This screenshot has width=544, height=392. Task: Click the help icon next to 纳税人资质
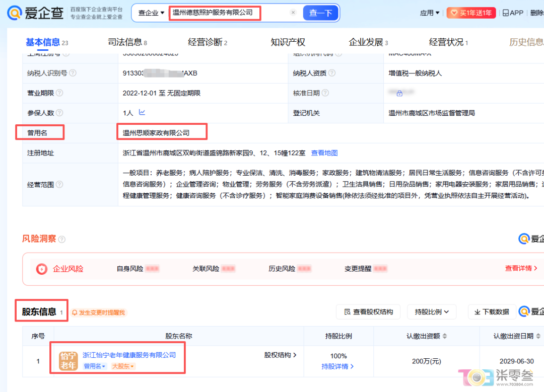pyautogui.click(x=332, y=73)
